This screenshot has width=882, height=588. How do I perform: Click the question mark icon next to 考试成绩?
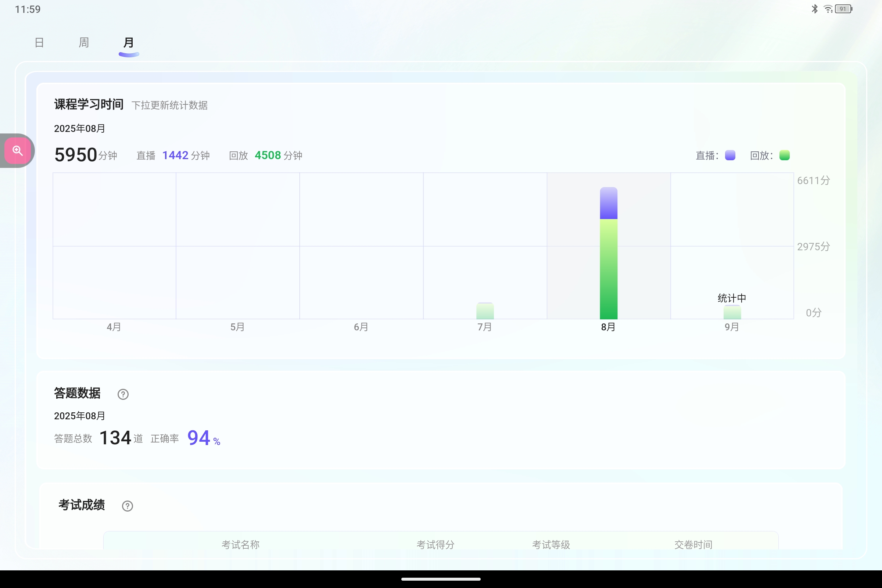[x=128, y=506]
